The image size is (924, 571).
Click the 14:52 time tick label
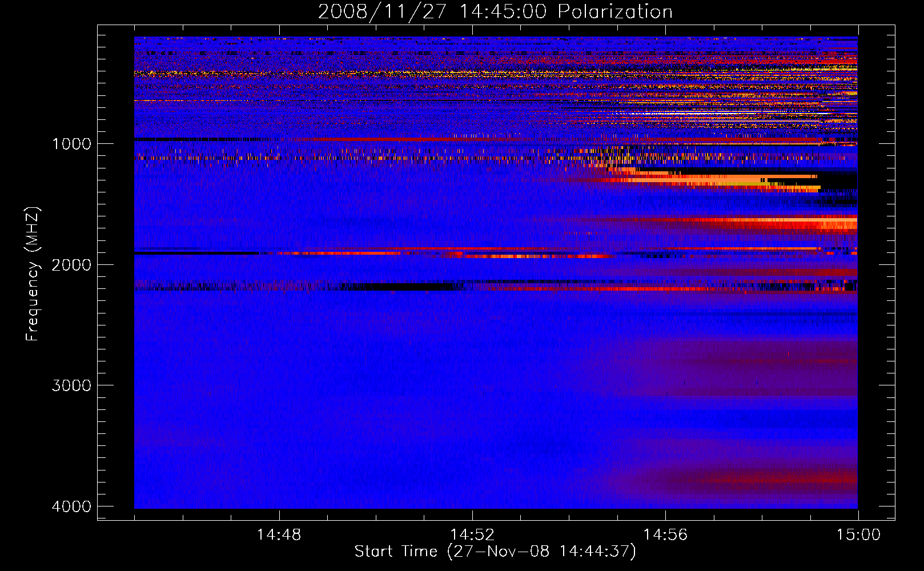pyautogui.click(x=472, y=535)
